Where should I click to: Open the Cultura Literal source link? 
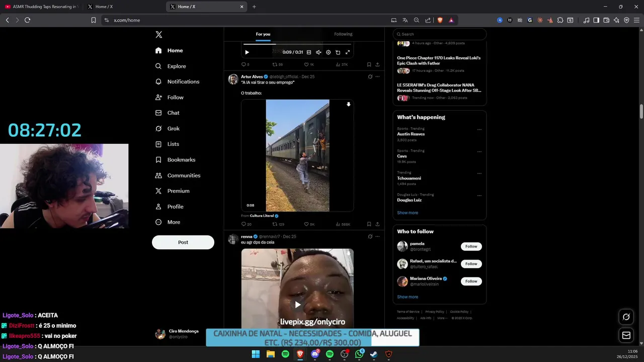[x=262, y=216]
